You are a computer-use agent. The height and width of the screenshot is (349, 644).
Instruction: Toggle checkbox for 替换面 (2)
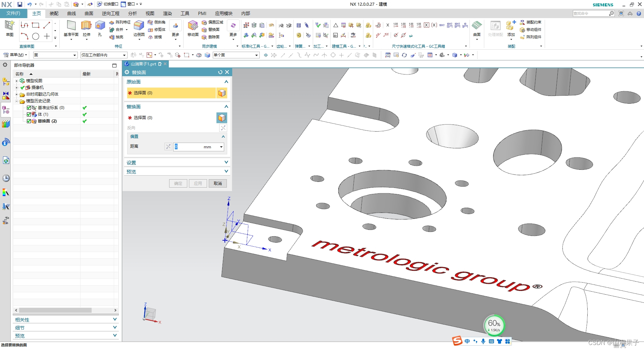tap(29, 121)
